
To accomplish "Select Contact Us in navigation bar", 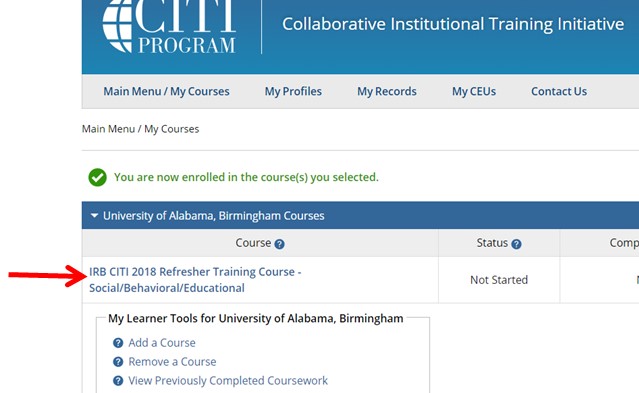I will pos(559,91).
